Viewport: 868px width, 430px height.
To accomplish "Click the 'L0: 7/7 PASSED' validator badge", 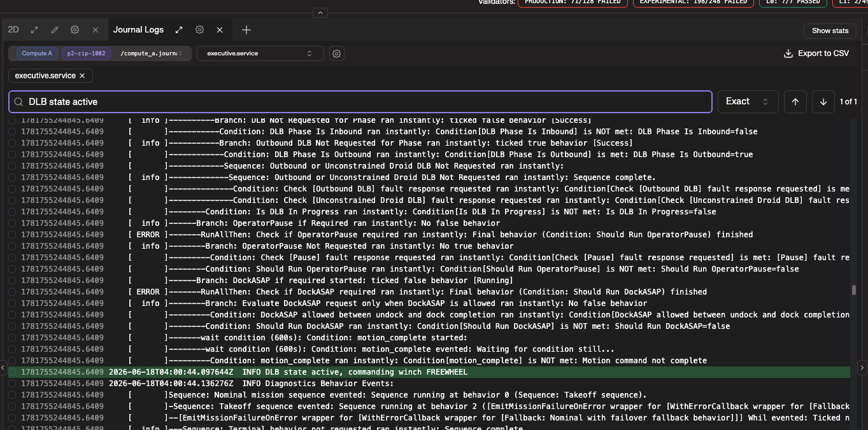I will (793, 3).
